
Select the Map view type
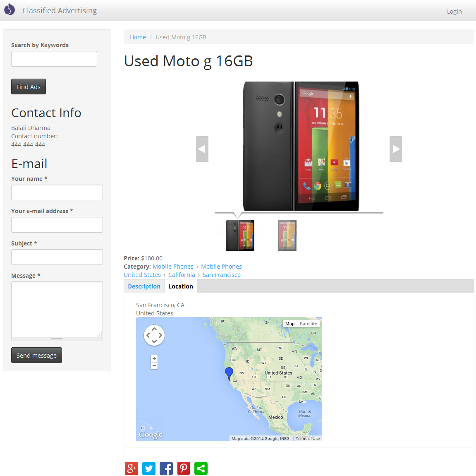point(290,324)
